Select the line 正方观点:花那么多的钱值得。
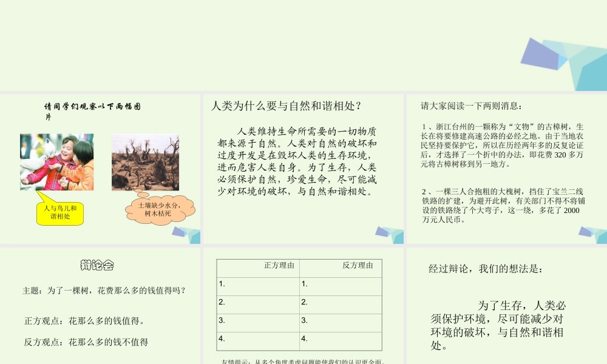This screenshot has height=364, width=607. click(84, 321)
